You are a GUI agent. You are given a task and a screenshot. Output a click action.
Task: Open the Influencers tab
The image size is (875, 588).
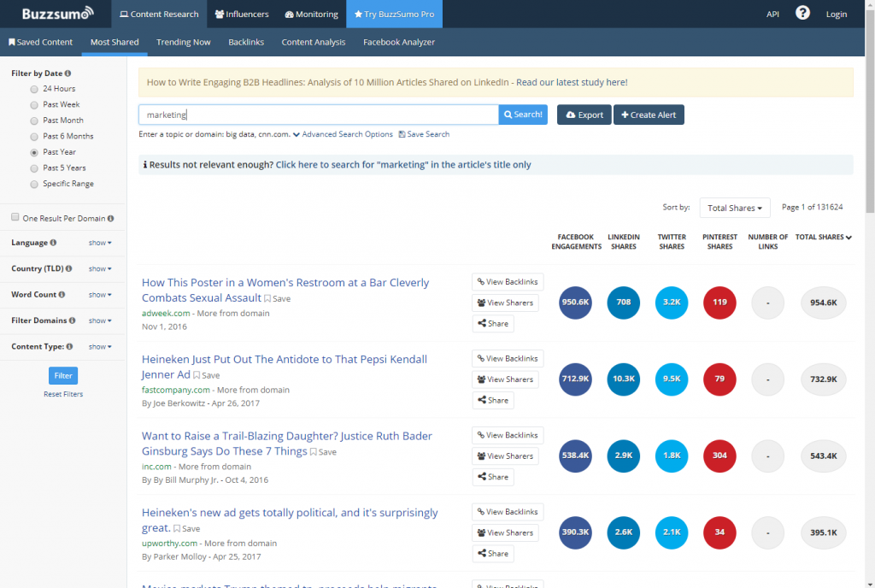click(242, 14)
